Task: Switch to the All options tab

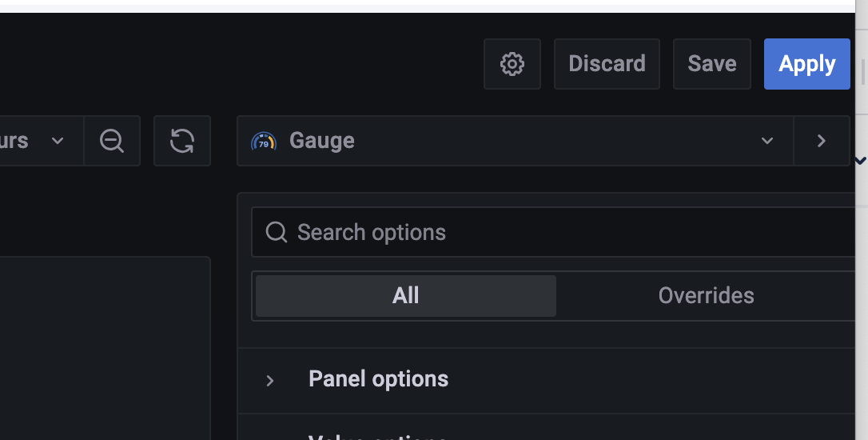Action: click(x=406, y=296)
